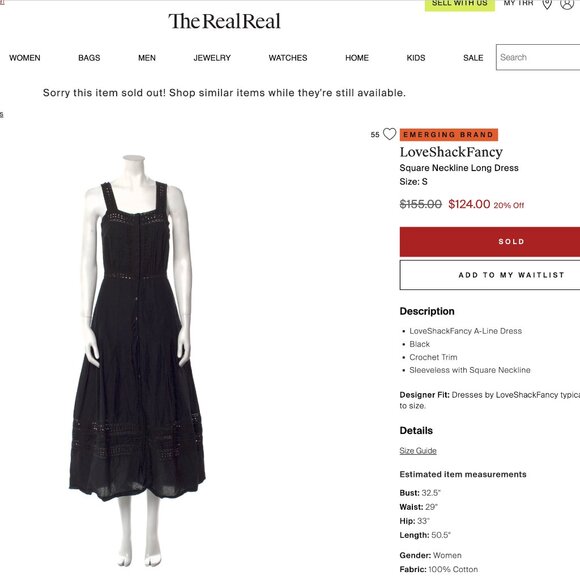Open the WATCHES category
The height and width of the screenshot is (580, 580).
288,58
